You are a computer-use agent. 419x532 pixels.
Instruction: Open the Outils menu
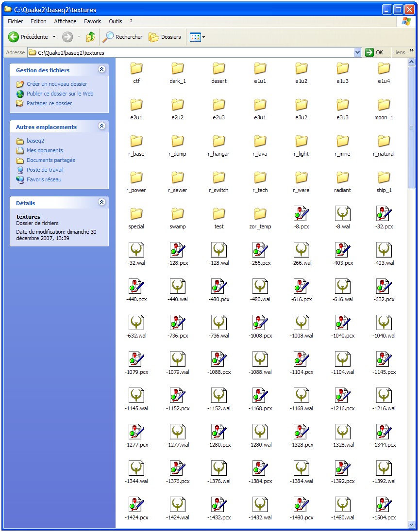(116, 21)
